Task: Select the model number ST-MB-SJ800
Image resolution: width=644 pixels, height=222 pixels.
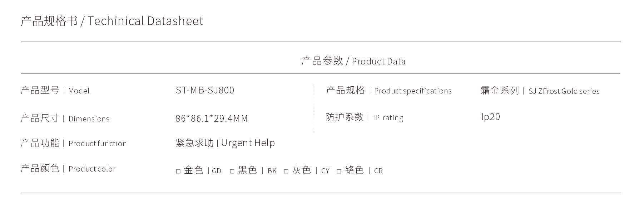Action: [205, 90]
